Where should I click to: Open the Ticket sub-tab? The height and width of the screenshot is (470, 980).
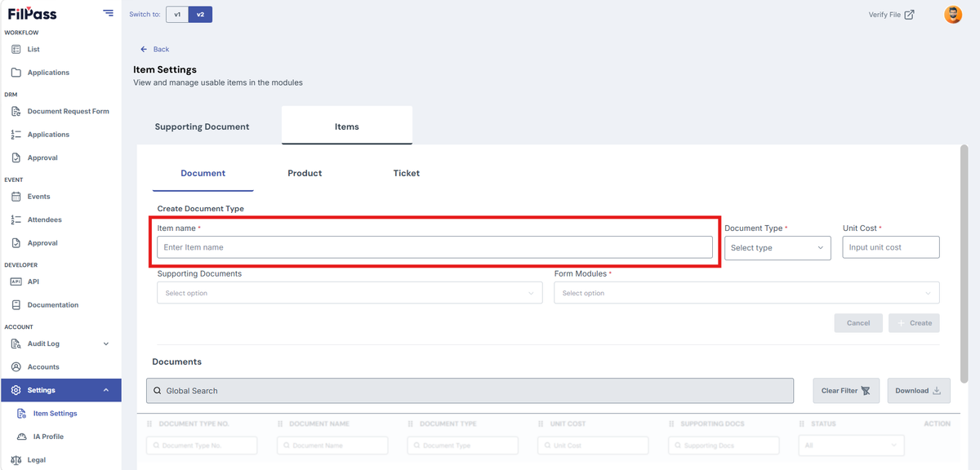tap(407, 174)
